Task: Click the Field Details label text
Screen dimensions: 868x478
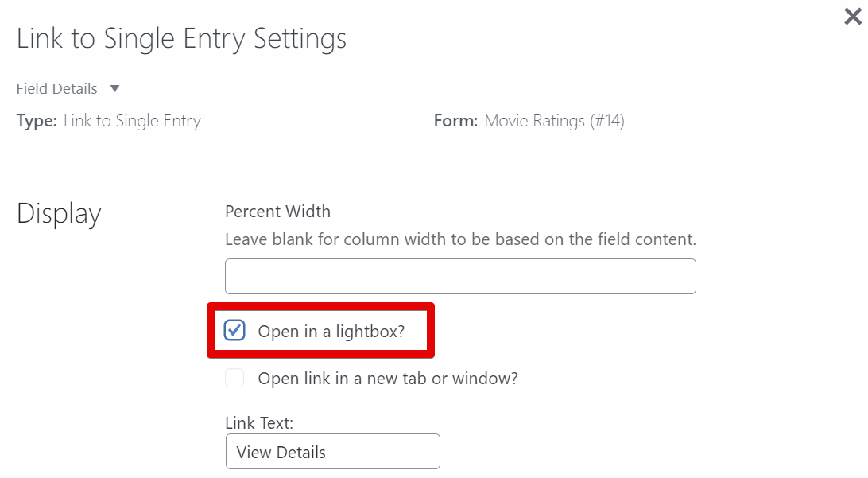Action: 57,88
